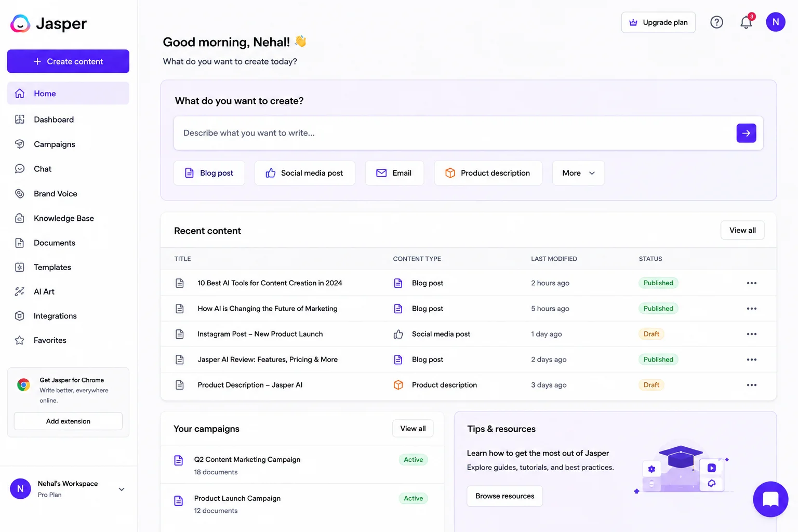Click the Favorites star icon
This screenshot has width=798, height=532.
tap(20, 340)
